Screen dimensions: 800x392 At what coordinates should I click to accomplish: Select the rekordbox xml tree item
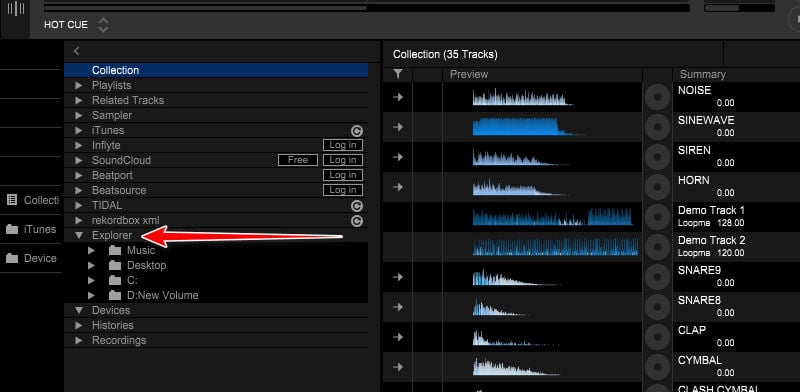(126, 220)
